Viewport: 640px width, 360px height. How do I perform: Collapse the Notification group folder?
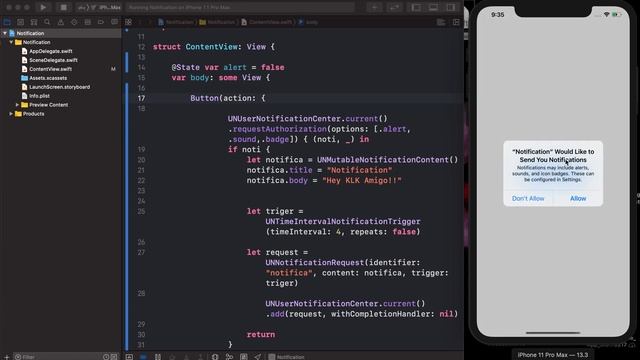pyautogui.click(x=11, y=42)
